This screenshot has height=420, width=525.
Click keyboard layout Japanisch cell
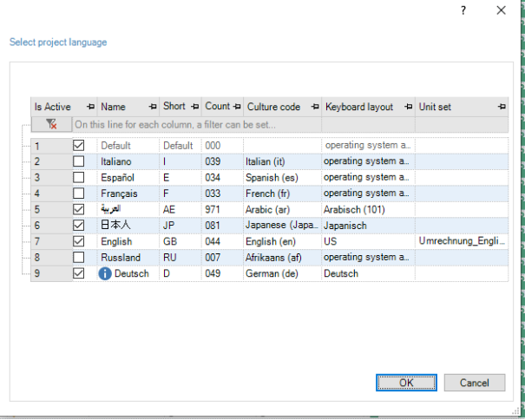coord(368,226)
